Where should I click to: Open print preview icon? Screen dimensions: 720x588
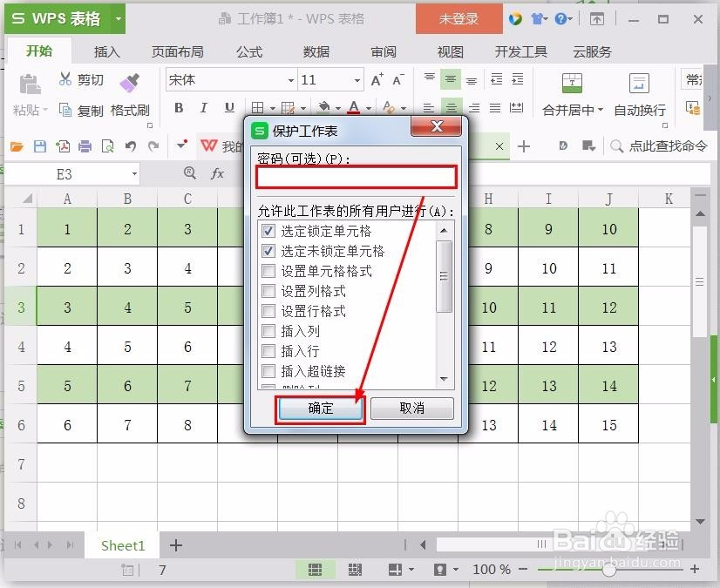coord(107,146)
